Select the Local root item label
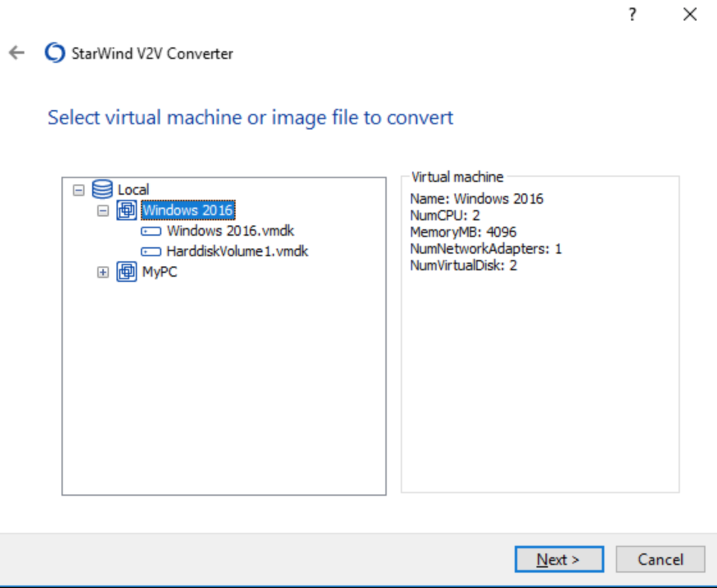 133,190
